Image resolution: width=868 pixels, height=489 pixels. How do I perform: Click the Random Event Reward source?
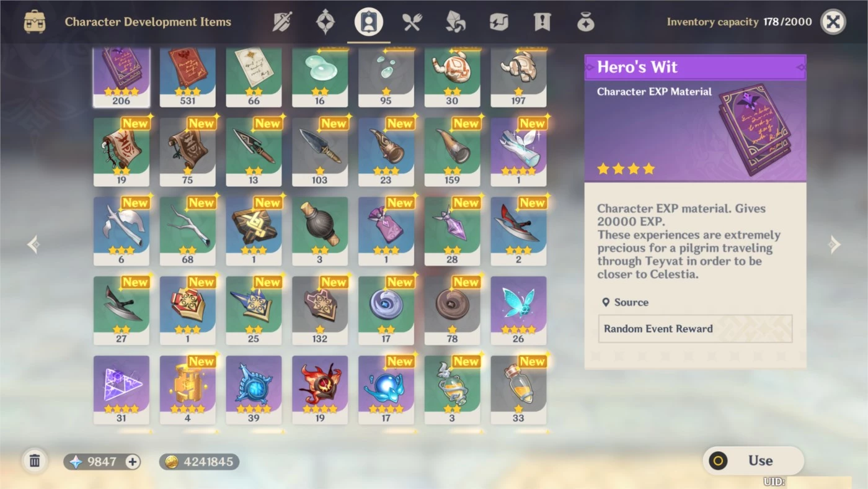pos(695,329)
